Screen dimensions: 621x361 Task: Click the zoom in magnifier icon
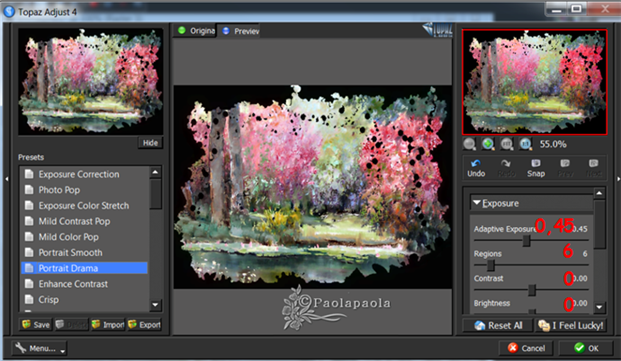(488, 144)
